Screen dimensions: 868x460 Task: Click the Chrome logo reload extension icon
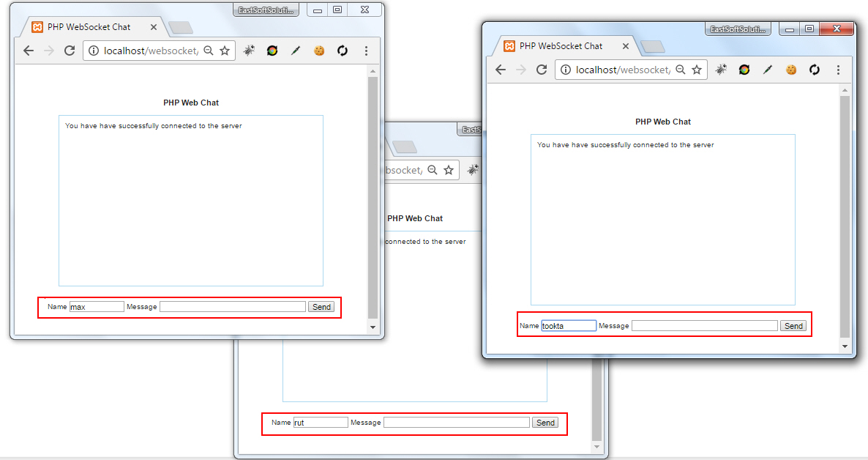[x=272, y=50]
